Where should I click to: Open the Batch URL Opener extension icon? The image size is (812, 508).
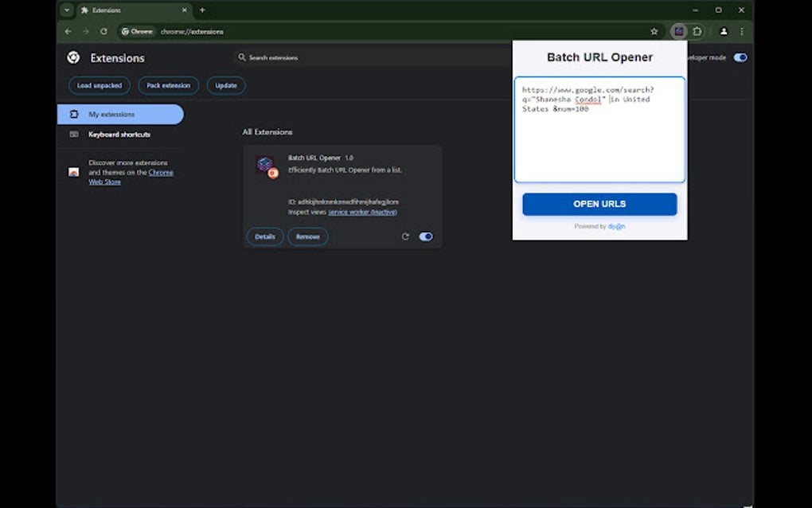678,31
